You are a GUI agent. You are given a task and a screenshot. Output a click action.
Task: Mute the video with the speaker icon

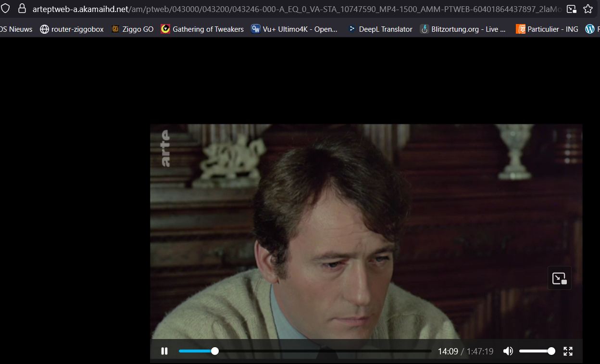point(508,351)
